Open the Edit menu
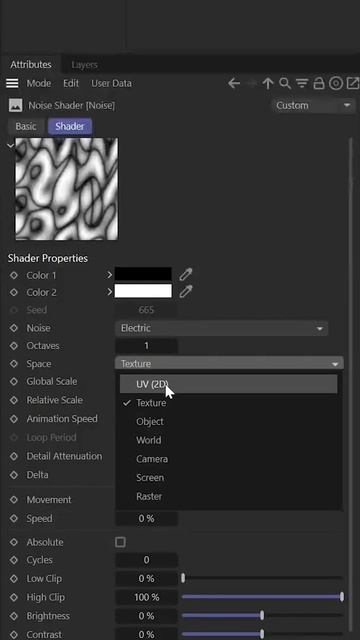 coord(71,84)
